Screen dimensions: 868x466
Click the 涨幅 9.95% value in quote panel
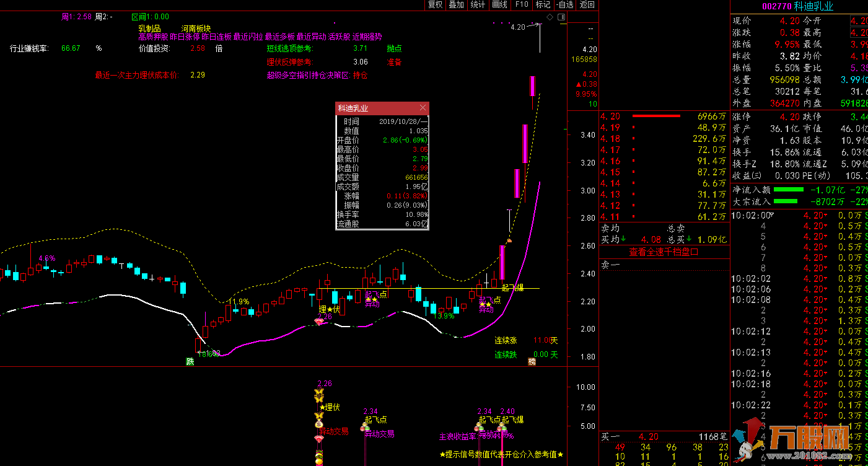click(x=789, y=45)
